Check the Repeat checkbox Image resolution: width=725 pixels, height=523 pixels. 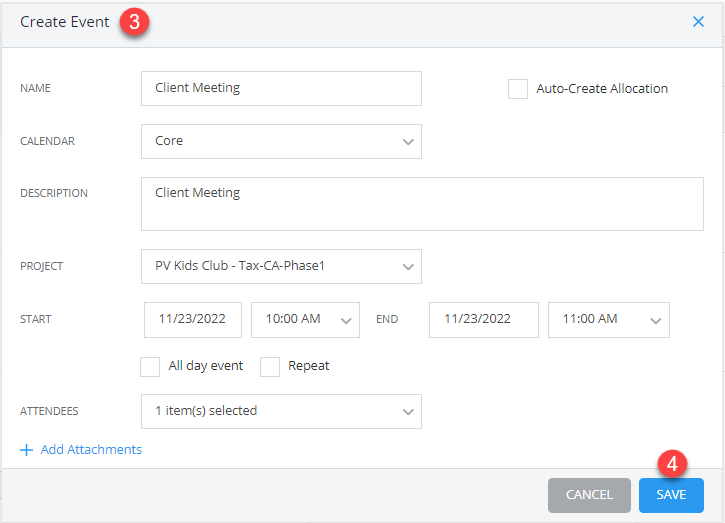270,367
